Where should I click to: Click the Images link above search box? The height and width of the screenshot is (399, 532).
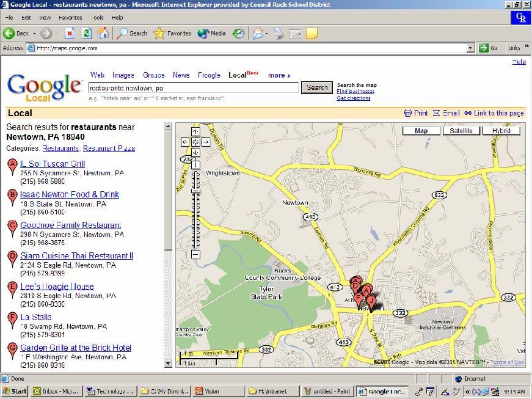pos(123,75)
